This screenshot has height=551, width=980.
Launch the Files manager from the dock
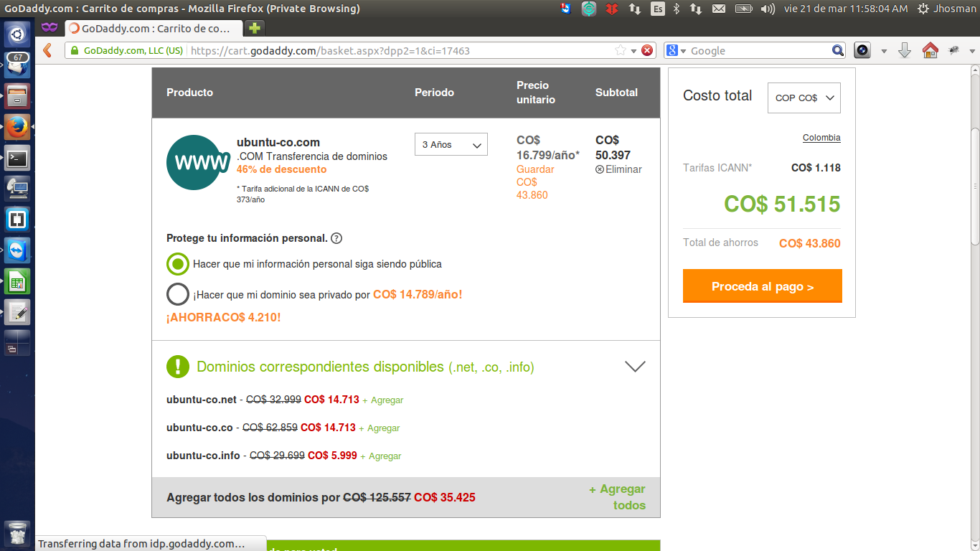17,95
